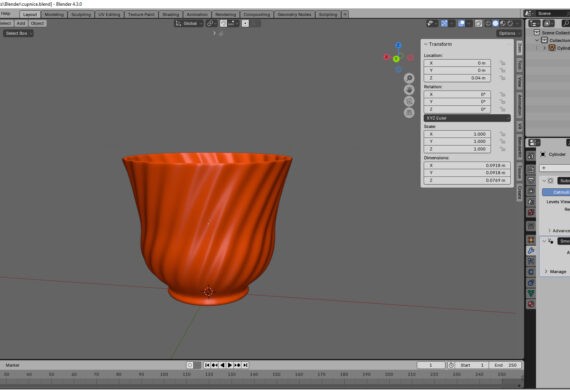This screenshot has width=570, height=390.
Task: Click Outliner editor type icon
Action: (534, 24)
